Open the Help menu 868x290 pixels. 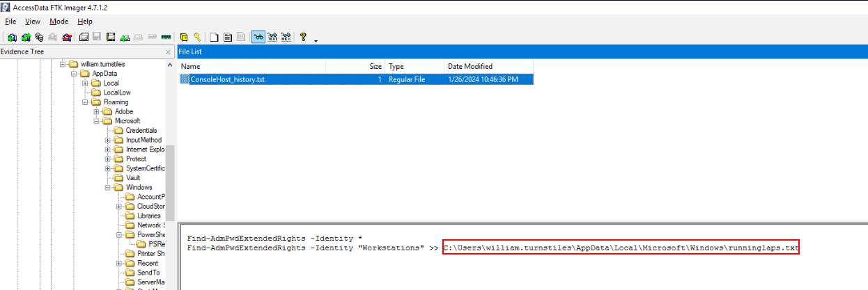pos(84,22)
